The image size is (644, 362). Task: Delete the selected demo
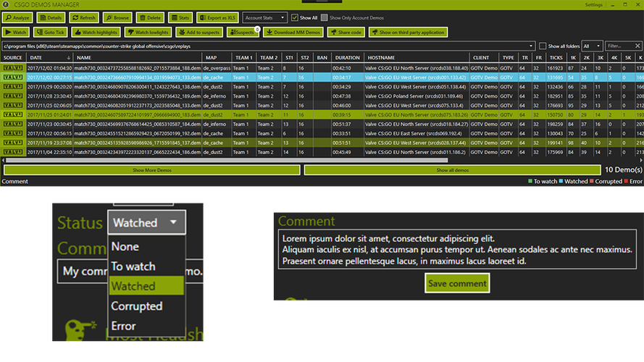(151, 17)
